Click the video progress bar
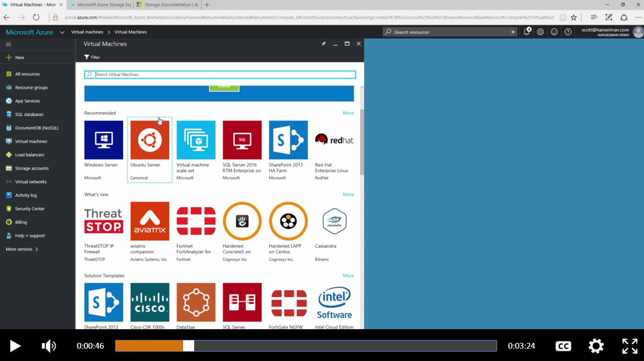644x361 pixels. [305, 346]
